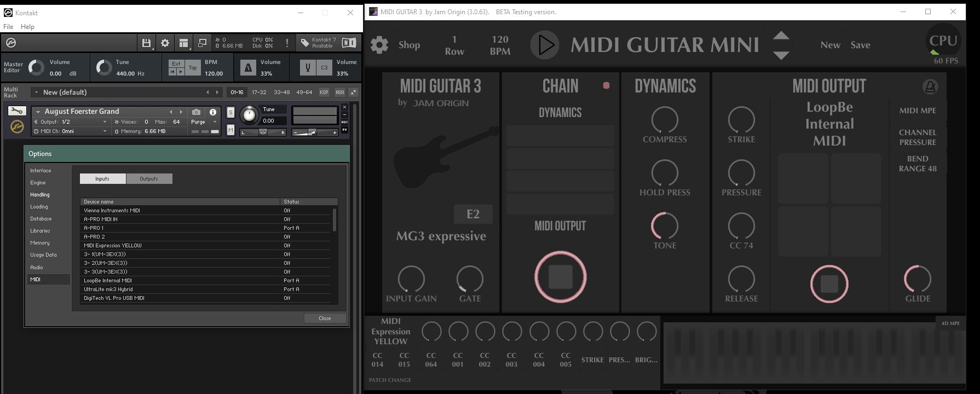Click the MIDI Guitar app icon in title bar

(373, 11)
